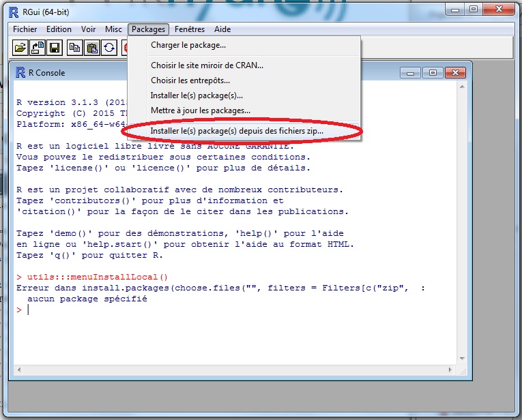Click the console vertical scrollbar up arrow
The width and height of the screenshot is (522, 420).
[x=462, y=87]
